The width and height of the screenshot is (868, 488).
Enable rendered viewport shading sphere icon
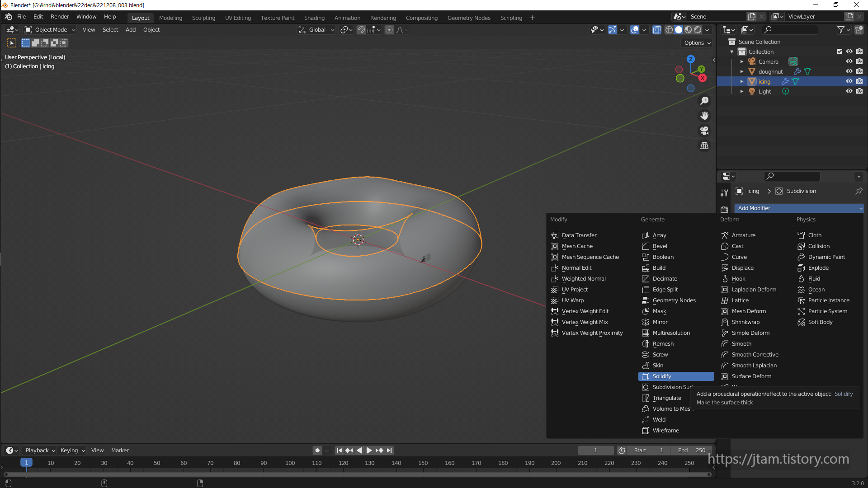698,30
